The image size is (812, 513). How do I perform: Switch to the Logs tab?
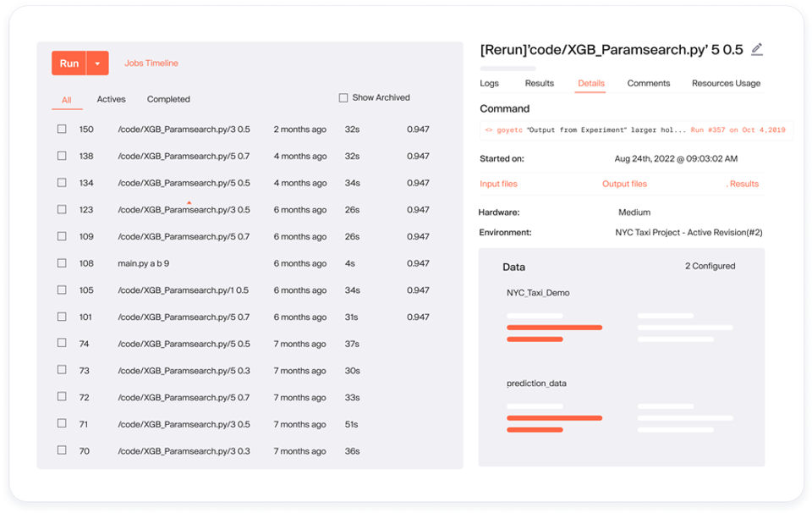(489, 83)
